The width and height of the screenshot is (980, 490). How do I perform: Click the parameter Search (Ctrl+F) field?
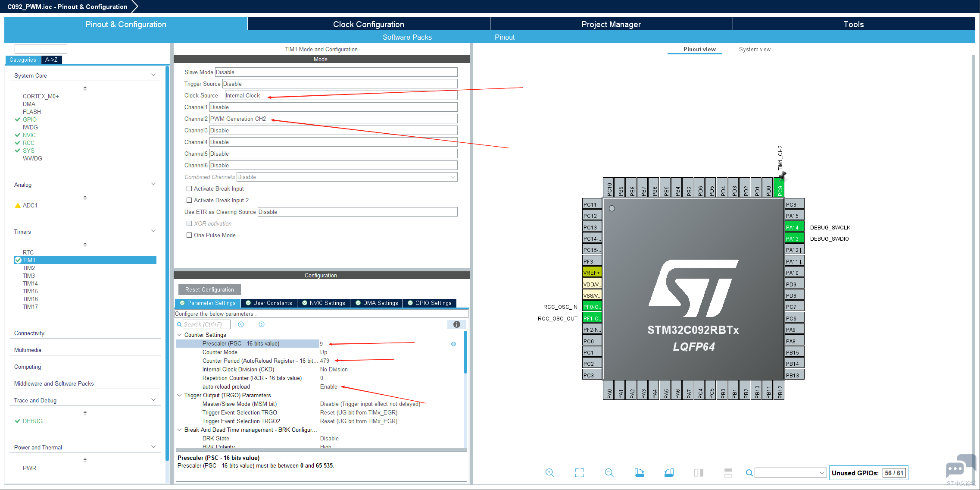tap(206, 324)
